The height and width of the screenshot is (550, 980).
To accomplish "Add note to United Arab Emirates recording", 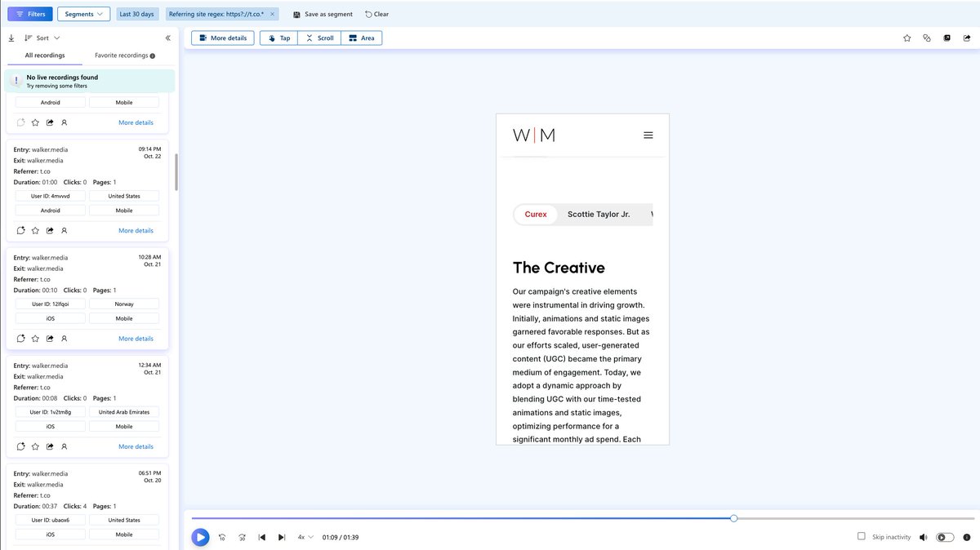I will coord(21,446).
